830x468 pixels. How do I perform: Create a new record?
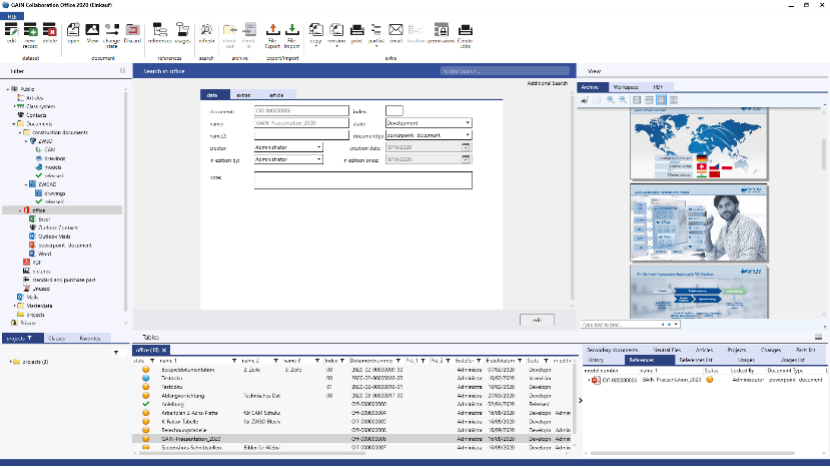30,30
